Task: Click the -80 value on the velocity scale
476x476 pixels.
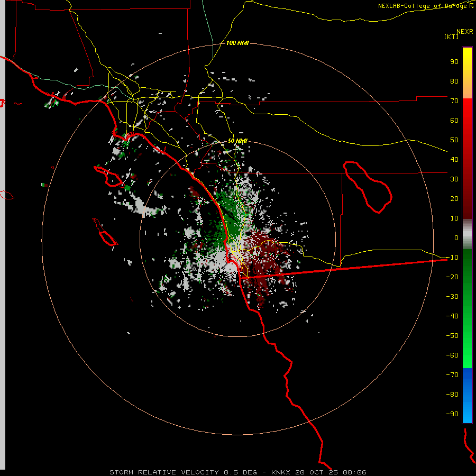Action: 452,395
